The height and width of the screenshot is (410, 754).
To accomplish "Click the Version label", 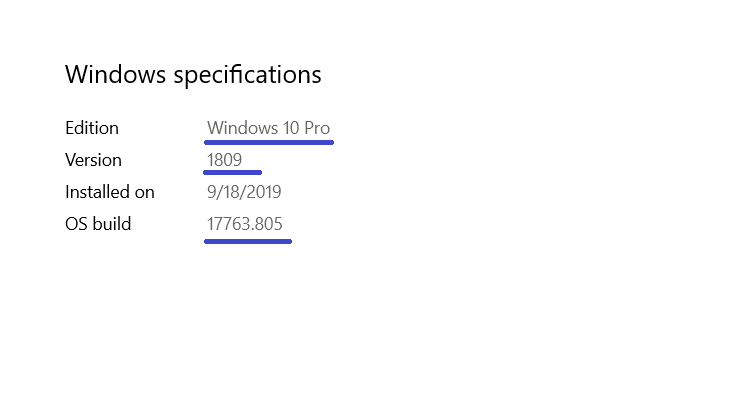I will tap(93, 160).
